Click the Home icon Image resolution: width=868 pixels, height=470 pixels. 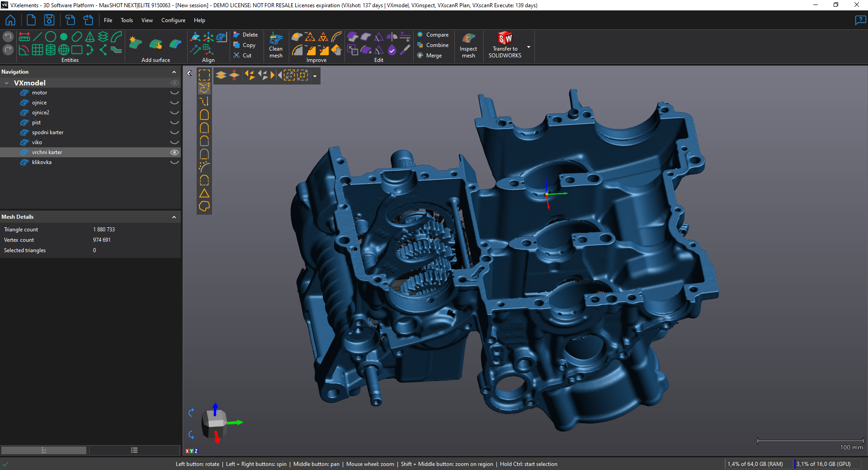click(x=10, y=20)
